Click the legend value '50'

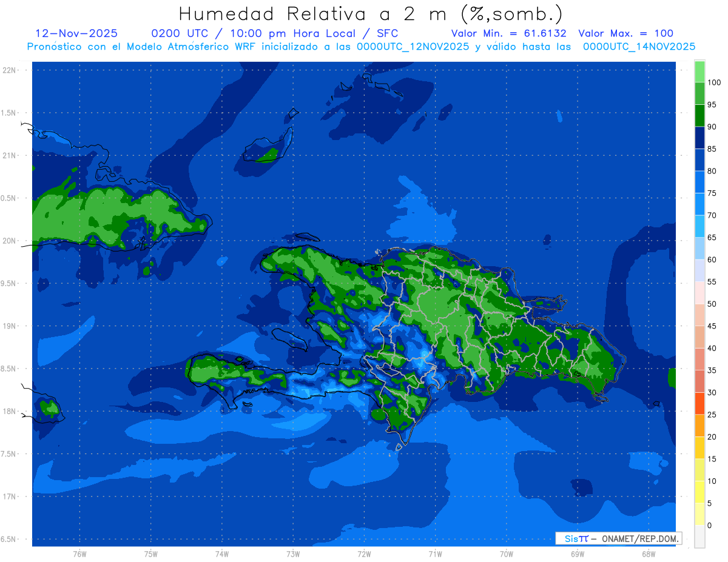click(712, 304)
